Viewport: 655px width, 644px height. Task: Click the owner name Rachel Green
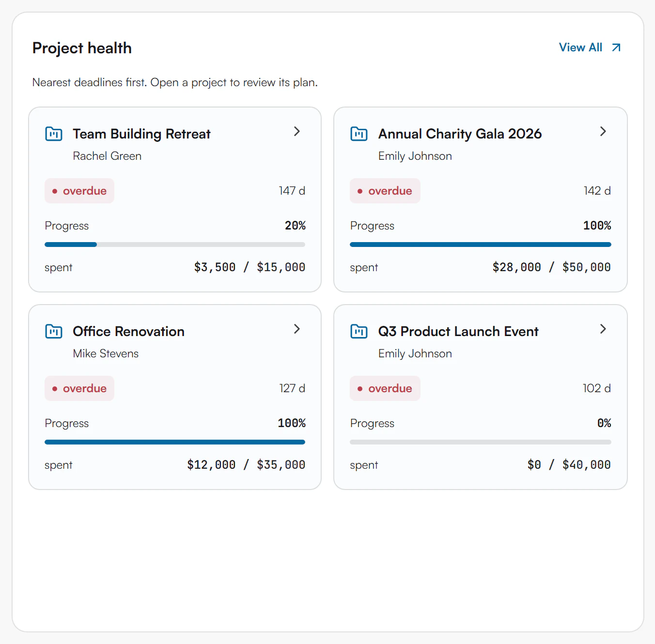pyautogui.click(x=107, y=156)
